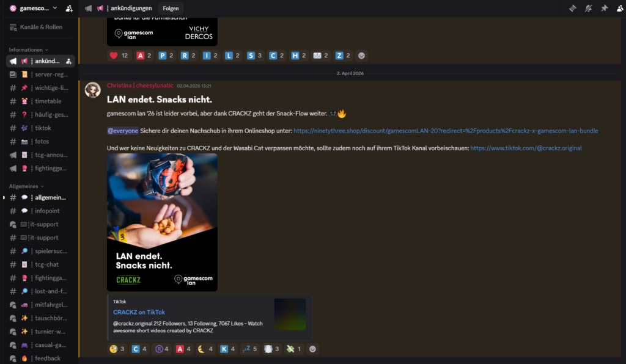
Task: Open the turnier-w forum channel
Action: coord(40,332)
